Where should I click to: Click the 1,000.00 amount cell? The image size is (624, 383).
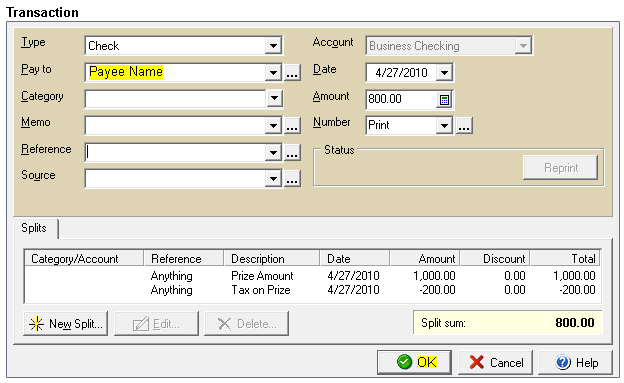(x=434, y=276)
